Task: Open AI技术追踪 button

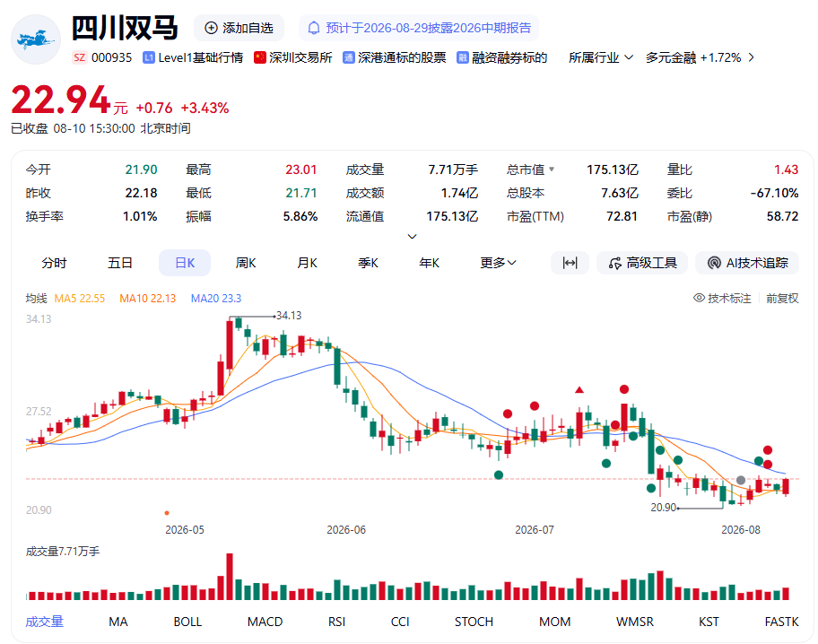Action: tap(747, 263)
